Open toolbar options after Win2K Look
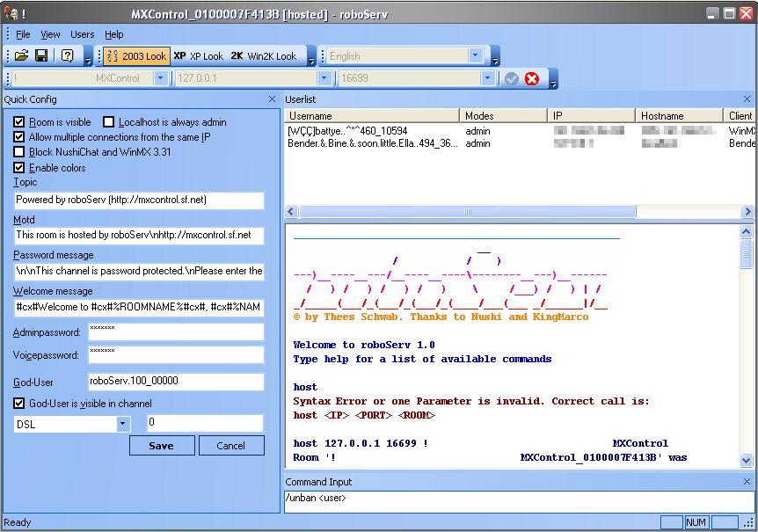Screen dimensions: 758x532 tap(311, 56)
